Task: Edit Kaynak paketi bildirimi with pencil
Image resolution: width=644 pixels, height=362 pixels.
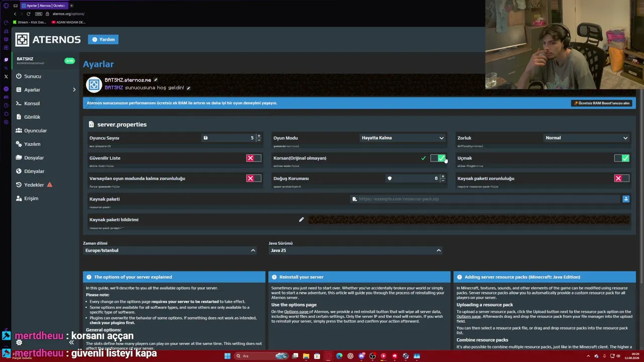Action: (x=301, y=220)
